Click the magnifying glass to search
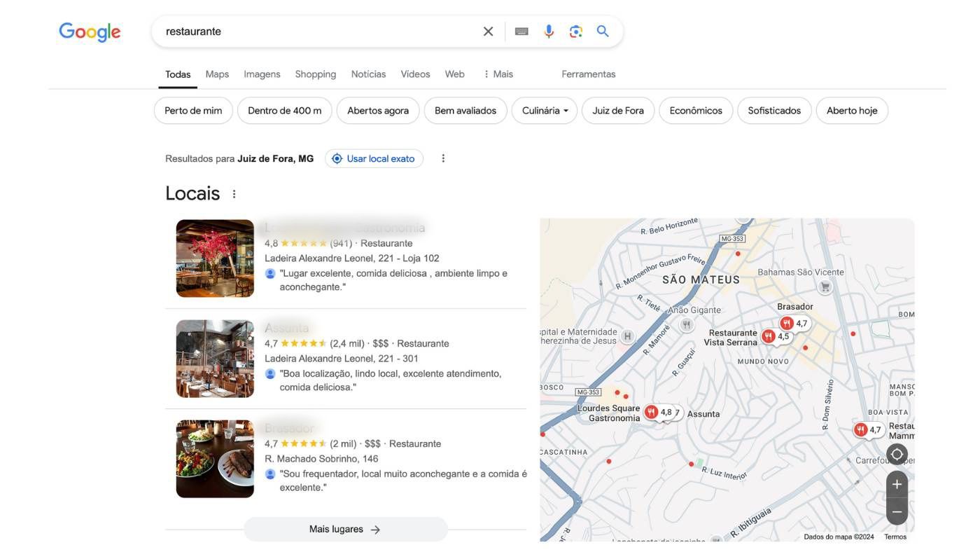 coord(603,31)
